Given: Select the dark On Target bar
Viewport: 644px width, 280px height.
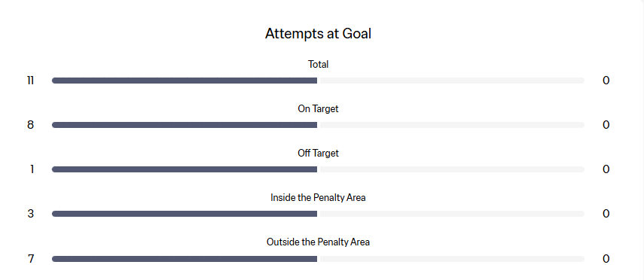Looking at the screenshot, I should click(x=185, y=125).
